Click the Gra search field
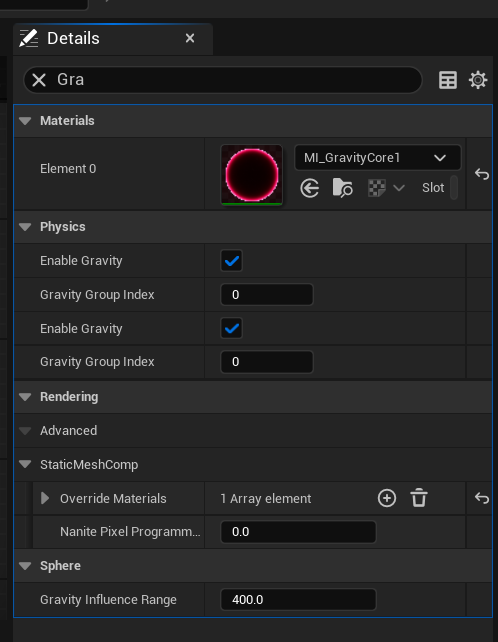The image size is (498, 642). 223,80
